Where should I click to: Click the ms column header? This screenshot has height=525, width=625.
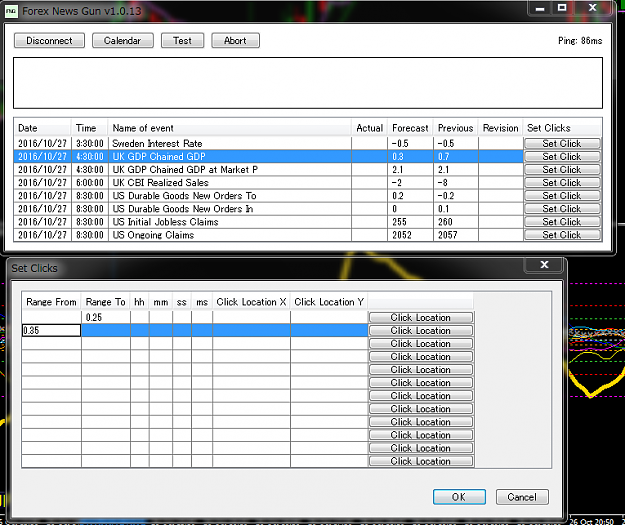[x=202, y=302]
